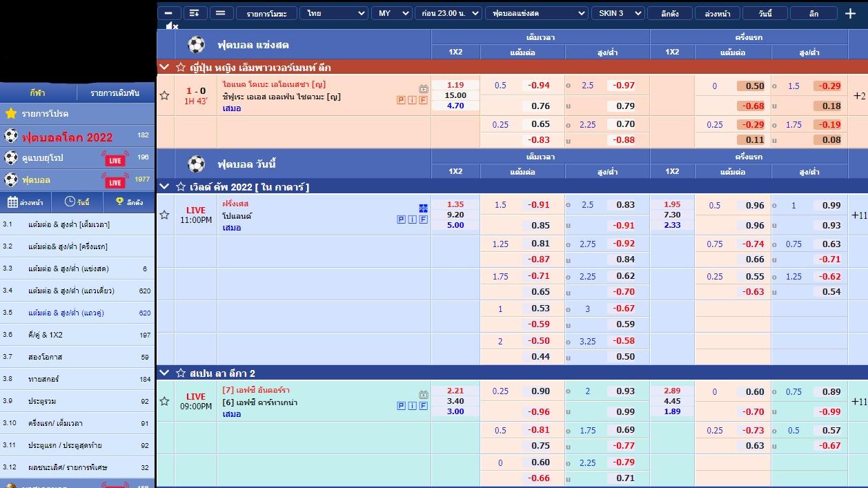868x488 pixels.
Task: Click the yellow star Favorites icon in sidebar
Action: coord(11,113)
